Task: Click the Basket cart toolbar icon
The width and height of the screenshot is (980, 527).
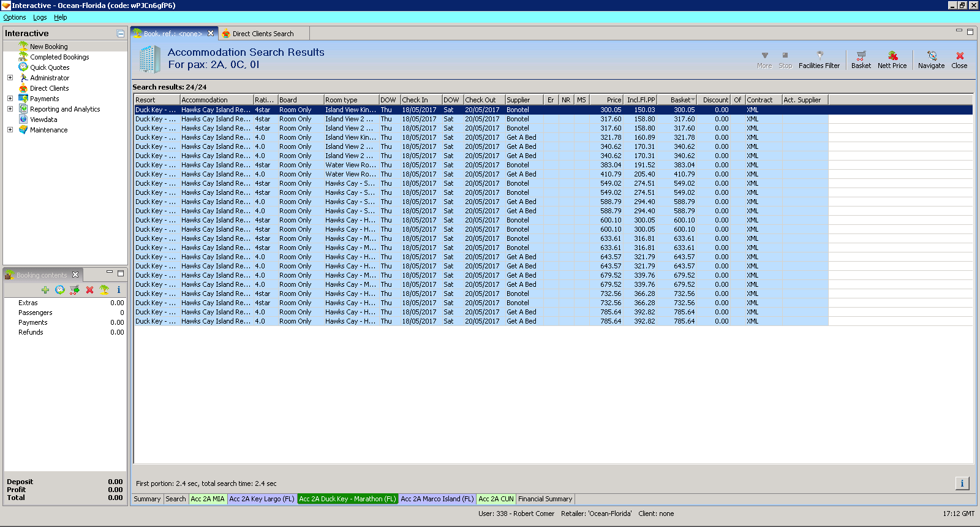Action: point(861,59)
